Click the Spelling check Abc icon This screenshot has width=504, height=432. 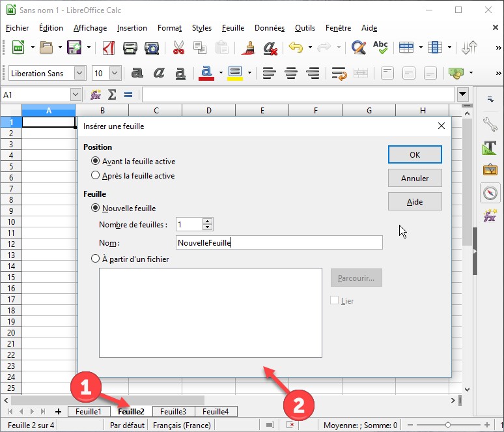coord(380,48)
